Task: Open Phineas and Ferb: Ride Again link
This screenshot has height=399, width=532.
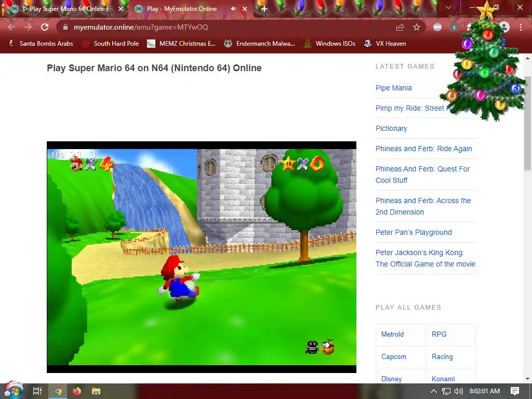Action: (424, 149)
